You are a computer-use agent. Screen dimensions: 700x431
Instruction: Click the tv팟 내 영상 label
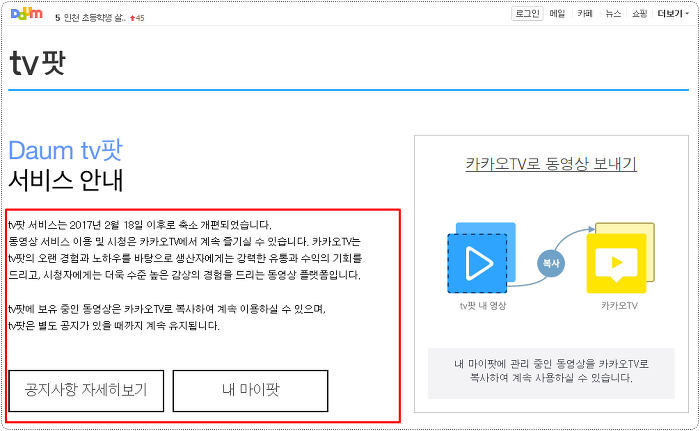click(x=483, y=305)
